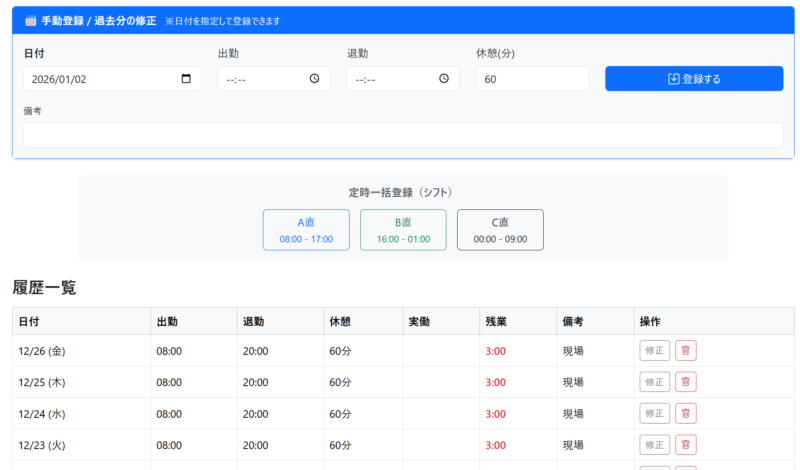Edit the 12/24 (水) entry using 修正
This screenshot has width=800, height=470.
pos(655,413)
